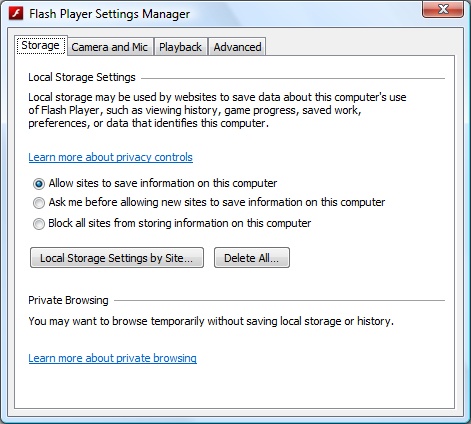Screen dimensions: 471x424
Task: Switch to the Storage tab
Action: click(x=41, y=46)
